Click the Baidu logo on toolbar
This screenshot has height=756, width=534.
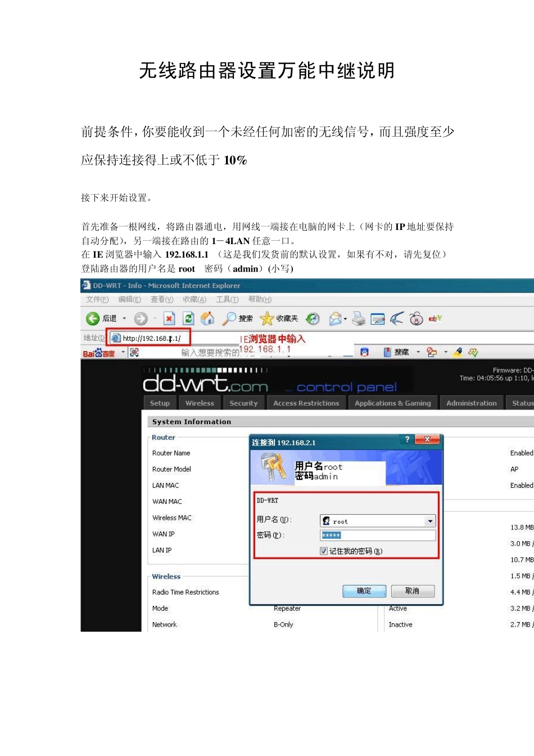point(99,353)
